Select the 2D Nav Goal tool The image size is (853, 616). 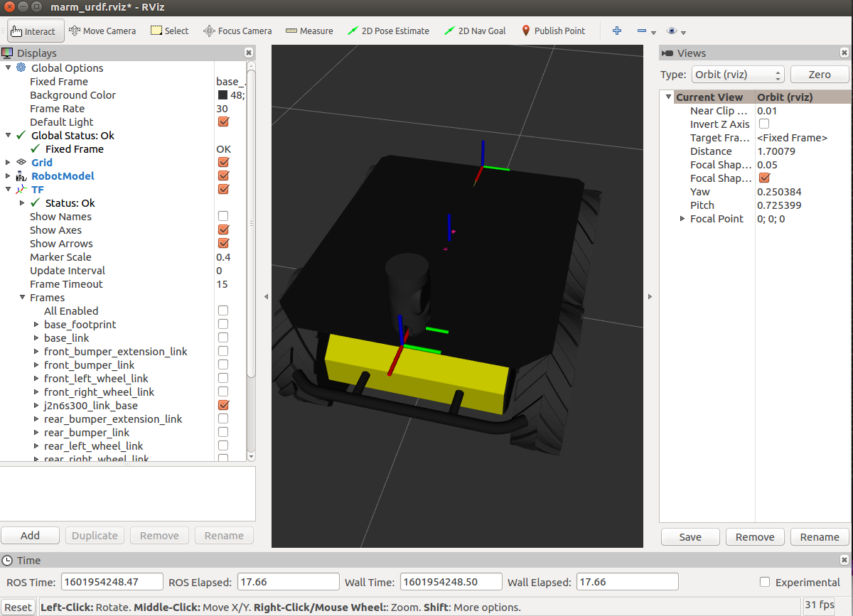(475, 31)
